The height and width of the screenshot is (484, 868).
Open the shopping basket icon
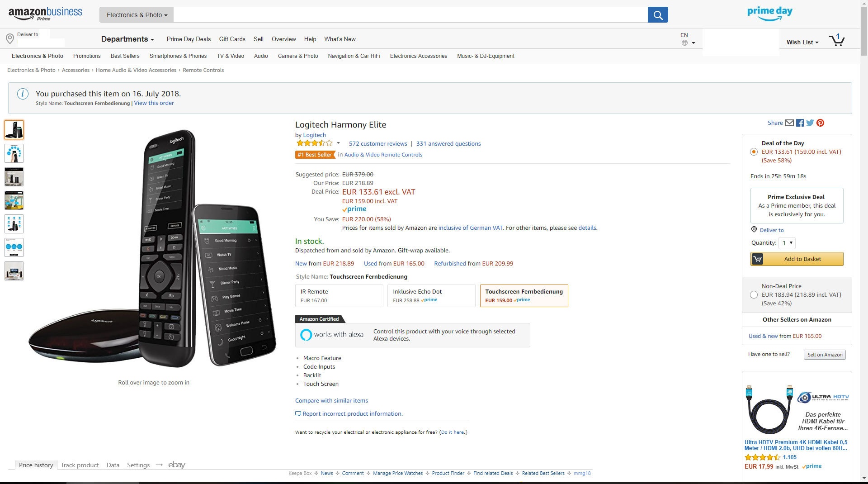pos(837,40)
